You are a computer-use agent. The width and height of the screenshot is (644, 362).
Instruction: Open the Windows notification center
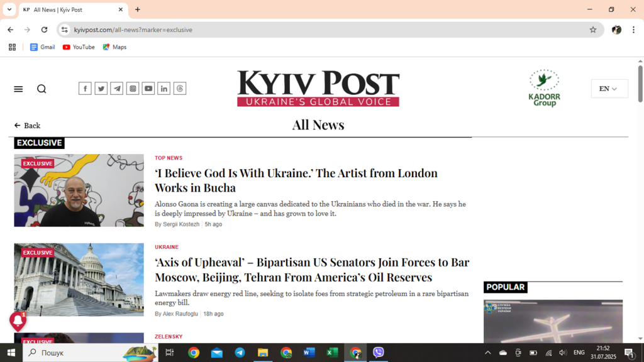click(629, 353)
